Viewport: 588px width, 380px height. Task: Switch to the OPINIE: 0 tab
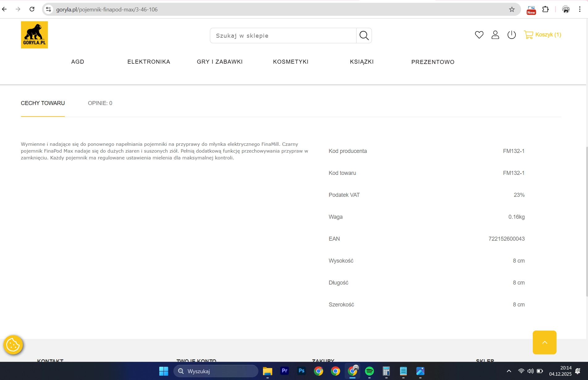point(100,103)
